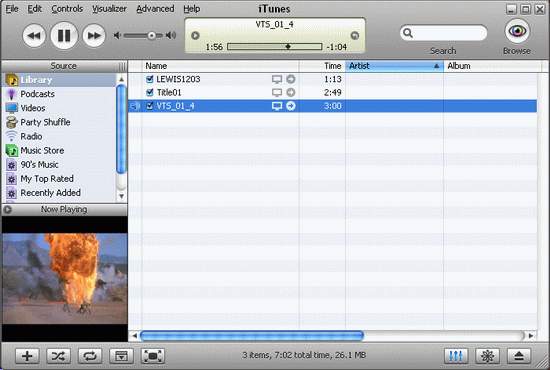Skip forward to the next track
The width and height of the screenshot is (550, 370).
click(x=94, y=35)
